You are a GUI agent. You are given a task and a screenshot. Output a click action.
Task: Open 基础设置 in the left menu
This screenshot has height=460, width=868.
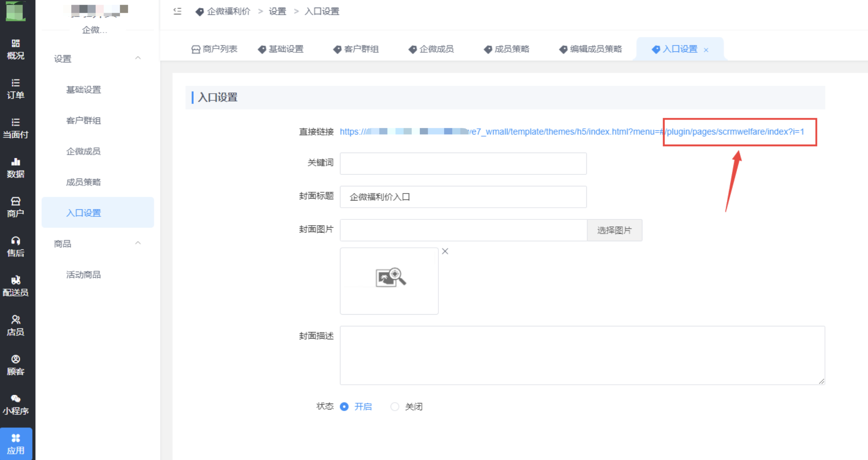click(83, 89)
